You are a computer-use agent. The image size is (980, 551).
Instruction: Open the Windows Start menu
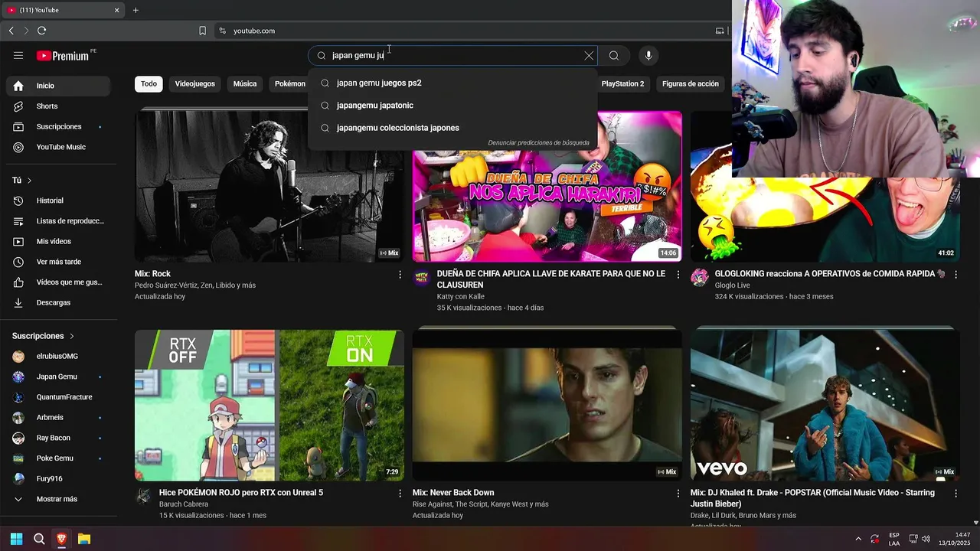point(16,539)
